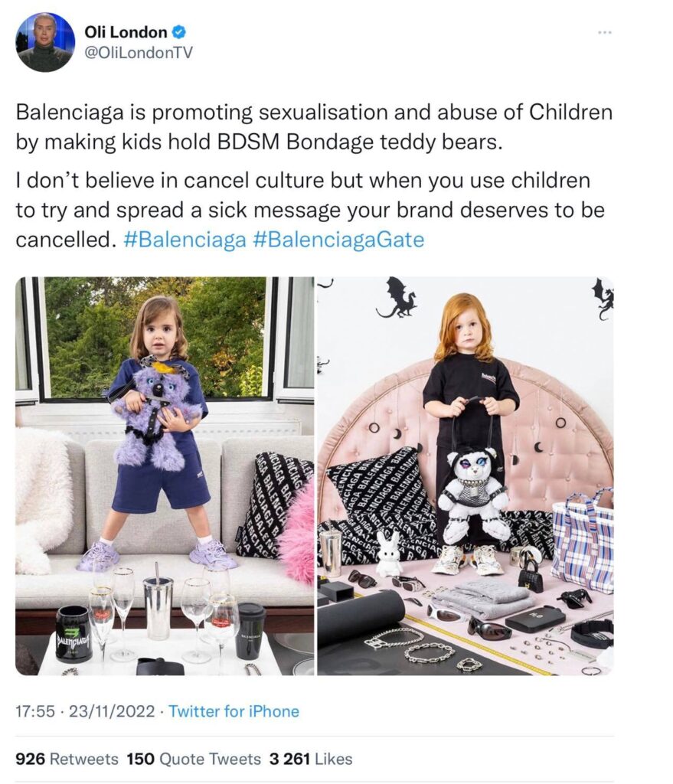Screen dimensions: 673x784
Task: Click the dragon silhouette above the red-haired child
Action: pyautogui.click(x=397, y=298)
